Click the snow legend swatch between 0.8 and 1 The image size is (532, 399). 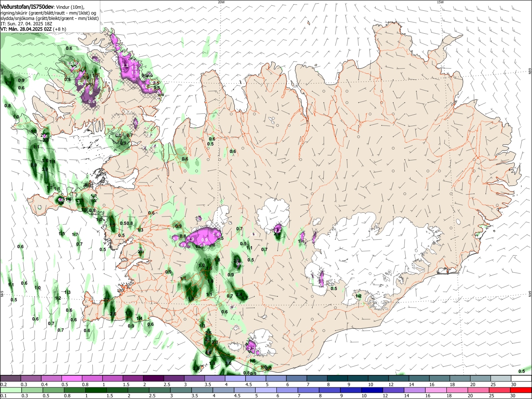tap(92, 378)
